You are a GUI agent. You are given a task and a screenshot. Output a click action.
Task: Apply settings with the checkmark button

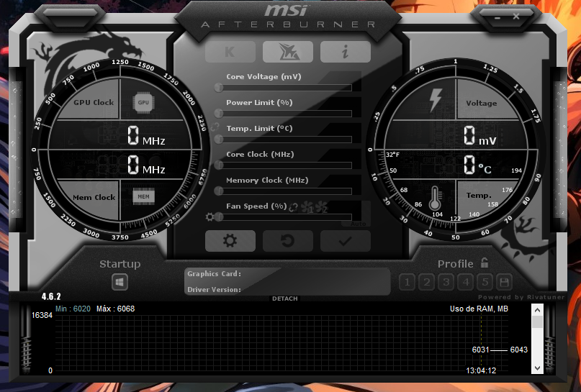[x=346, y=241]
